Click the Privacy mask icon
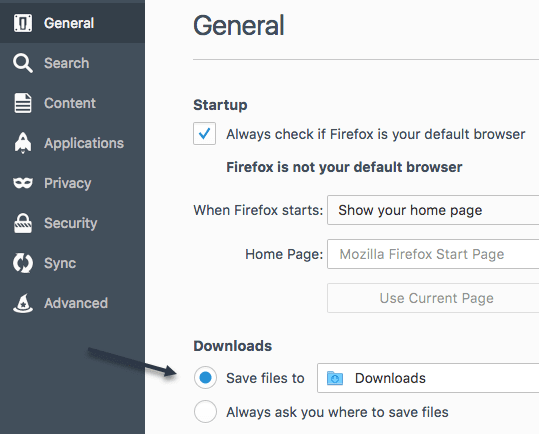Screen dimensions: 539x434 [23, 183]
